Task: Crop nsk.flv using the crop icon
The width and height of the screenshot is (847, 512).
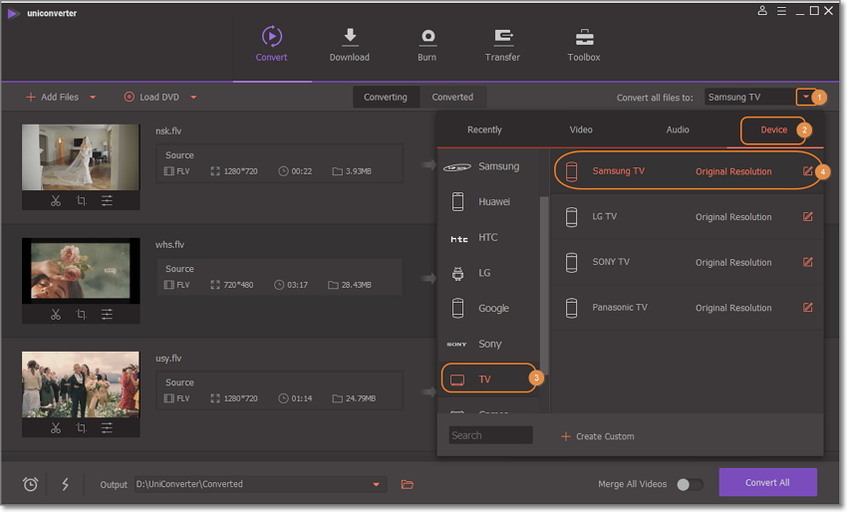Action: pos(81,201)
